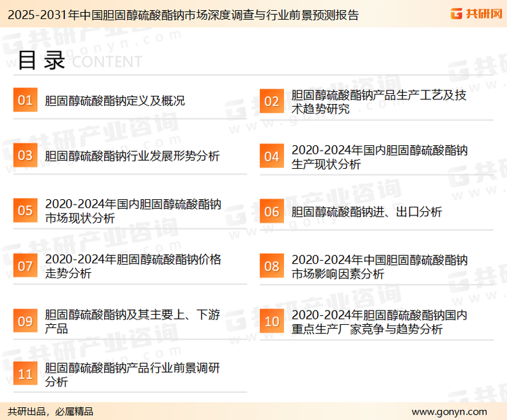Click the orange 04 number badge
Viewport: 507px width, 420px height.
272,156
